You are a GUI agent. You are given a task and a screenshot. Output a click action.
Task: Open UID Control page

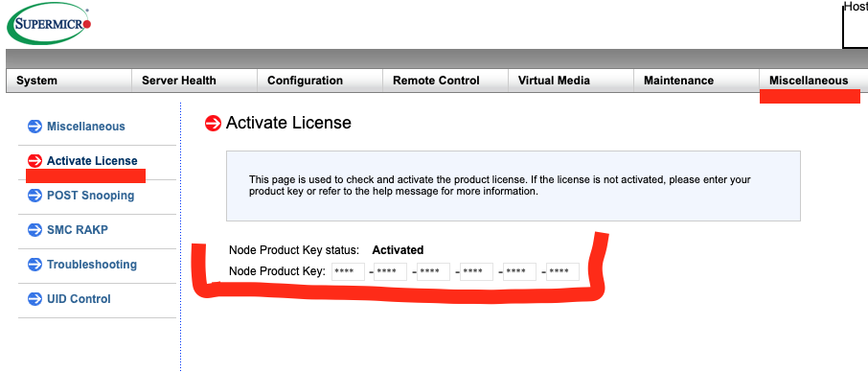pyautogui.click(x=79, y=299)
